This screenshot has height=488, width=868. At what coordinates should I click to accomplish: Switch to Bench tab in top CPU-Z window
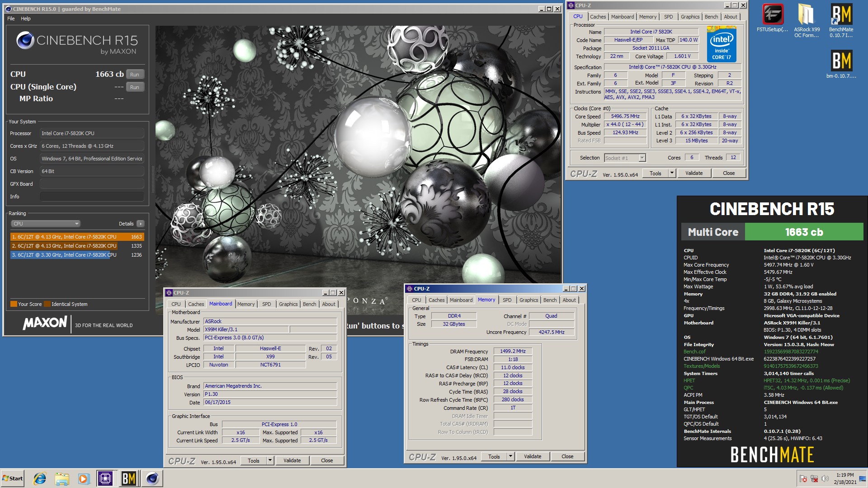click(x=711, y=17)
